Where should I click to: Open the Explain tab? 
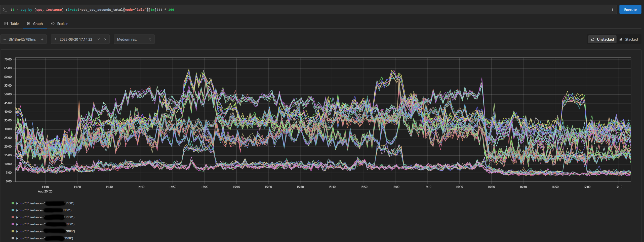[x=62, y=23]
